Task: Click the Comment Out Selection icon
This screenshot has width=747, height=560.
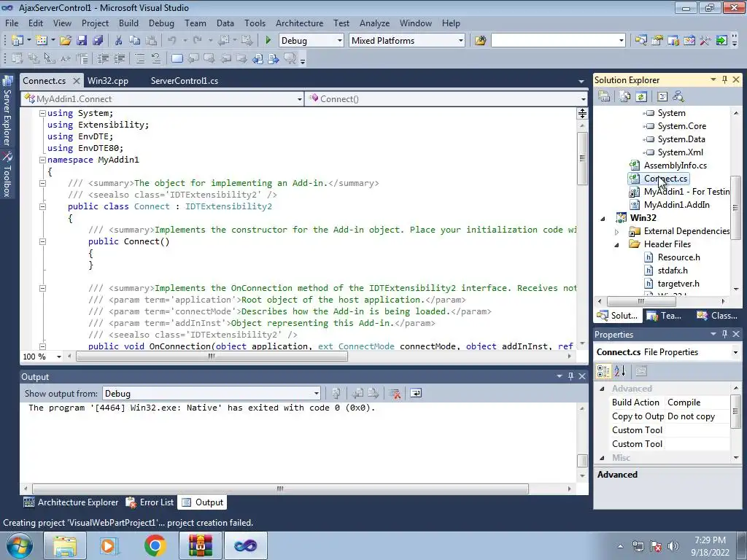Action: pos(139,58)
